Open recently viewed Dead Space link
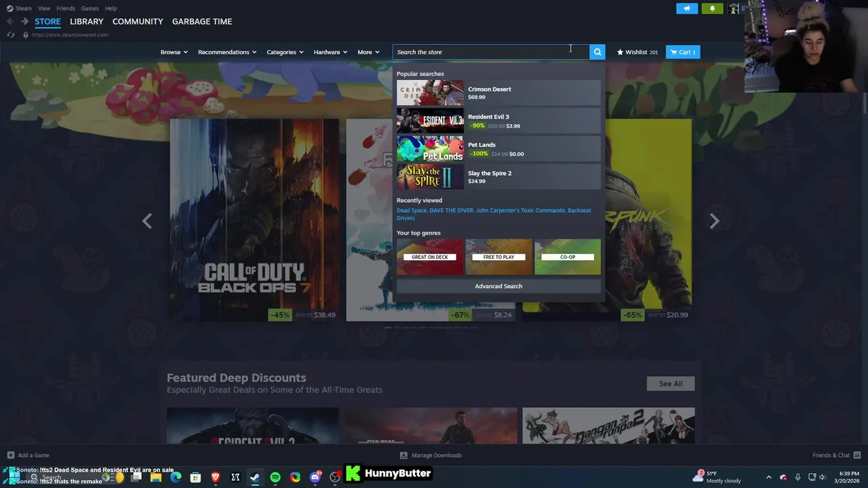The image size is (868, 488). point(412,210)
